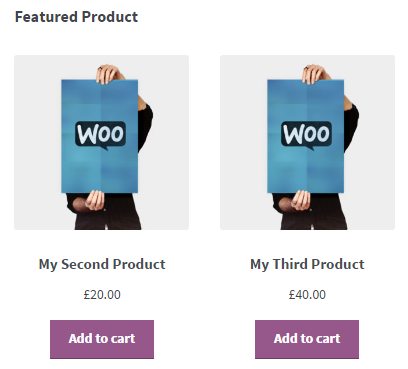Click the Woo logo on the Third Product poster

click(306, 135)
